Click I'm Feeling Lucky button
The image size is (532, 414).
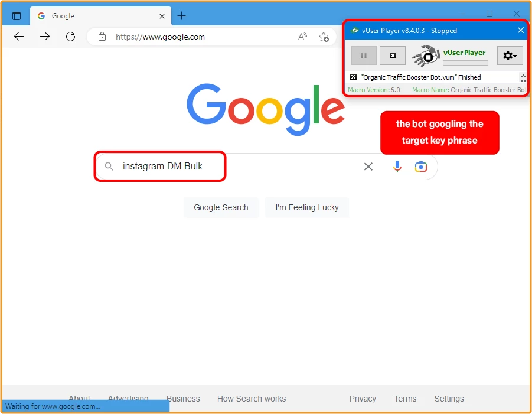click(307, 207)
